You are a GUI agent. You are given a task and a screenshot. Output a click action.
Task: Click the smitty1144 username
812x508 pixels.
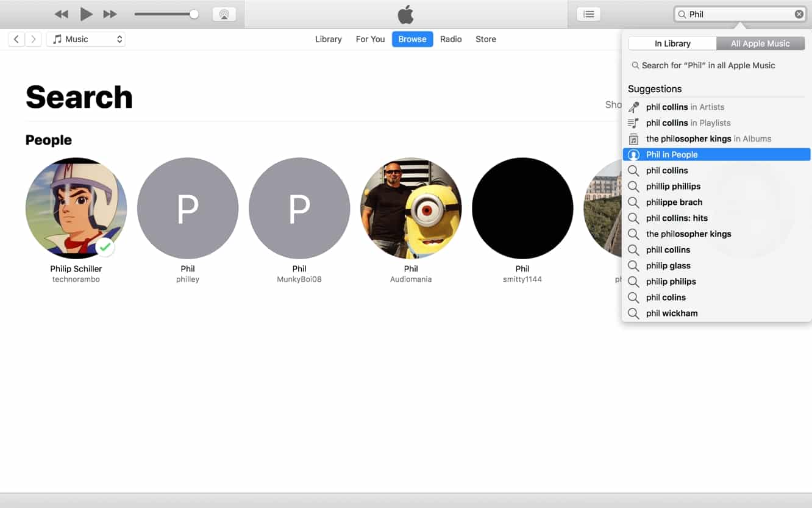(522, 279)
